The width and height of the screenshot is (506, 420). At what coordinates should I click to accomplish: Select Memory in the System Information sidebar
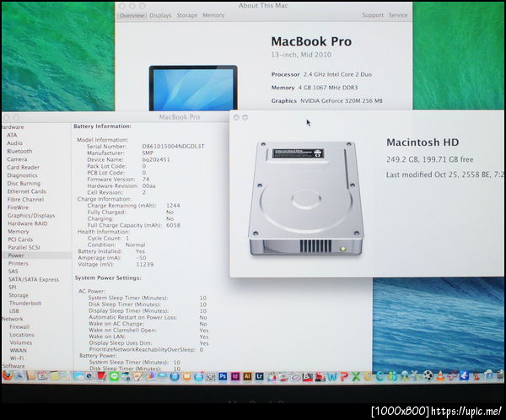click(19, 231)
